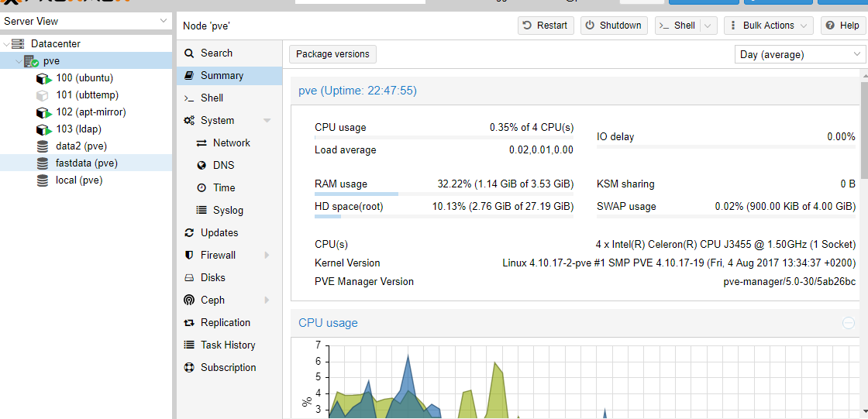This screenshot has height=419, width=868.
Task: Click the Help button
Action: [843, 26]
